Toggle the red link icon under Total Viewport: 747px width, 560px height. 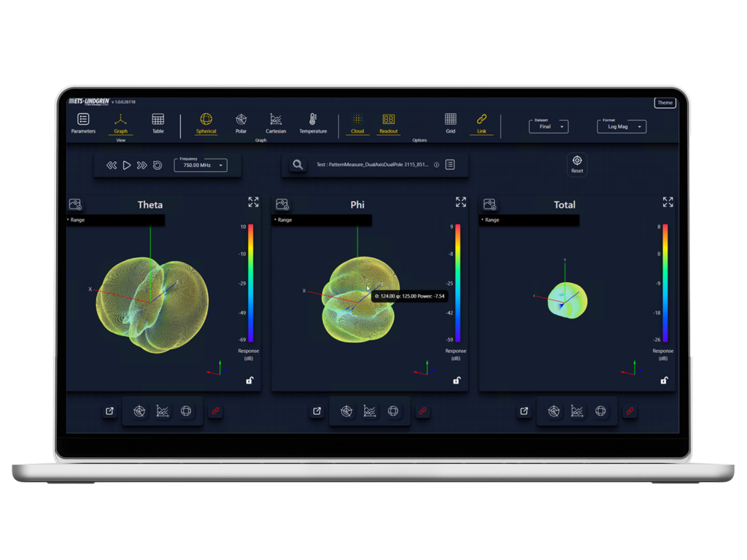pos(630,411)
